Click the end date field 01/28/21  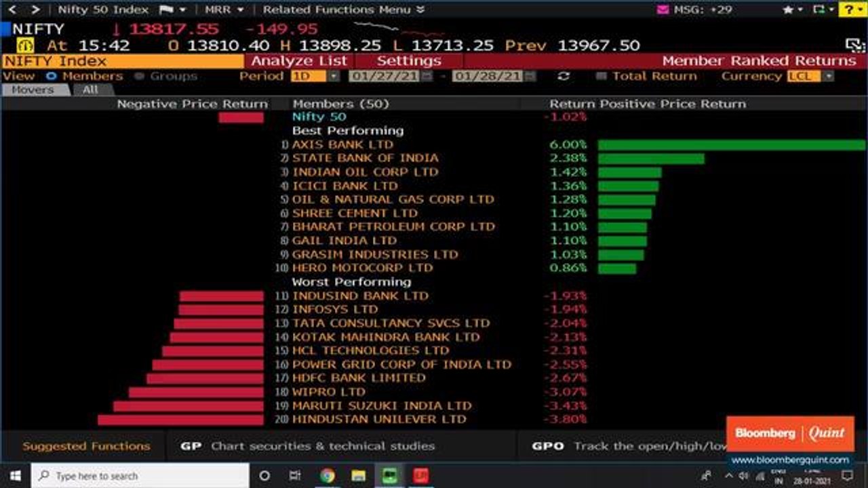pyautogui.click(x=488, y=76)
